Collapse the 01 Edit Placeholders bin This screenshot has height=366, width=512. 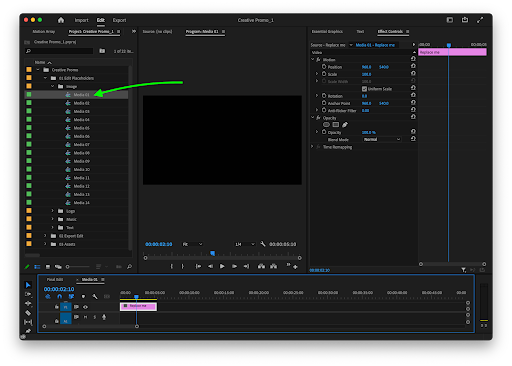pyautogui.click(x=45, y=78)
